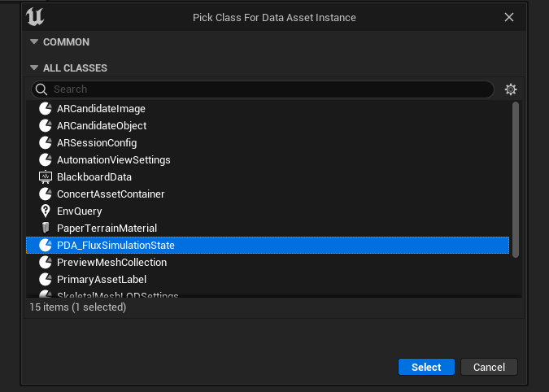Collapse the All Classes section
Image resolution: width=549 pixels, height=392 pixels.
(x=34, y=68)
